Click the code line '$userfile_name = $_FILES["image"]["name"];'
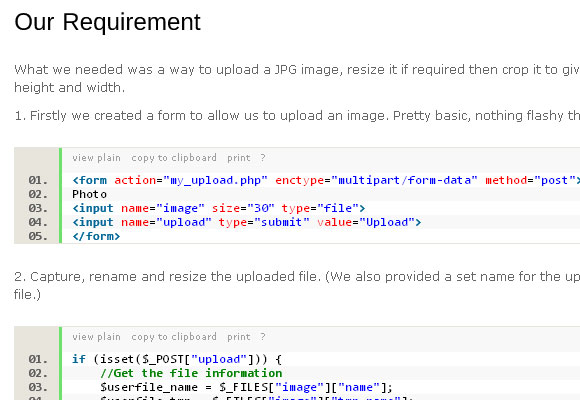Viewport: 580px width, 400px height. (246, 387)
